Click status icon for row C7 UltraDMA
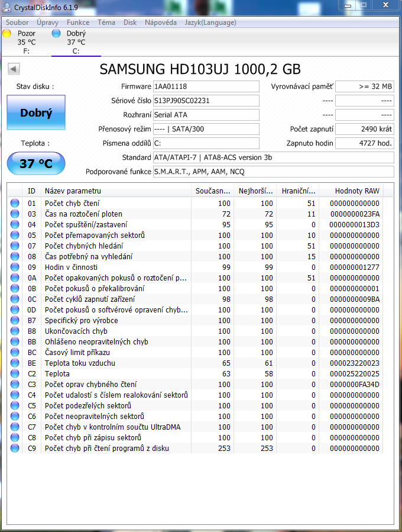402x532 pixels. tap(15, 427)
